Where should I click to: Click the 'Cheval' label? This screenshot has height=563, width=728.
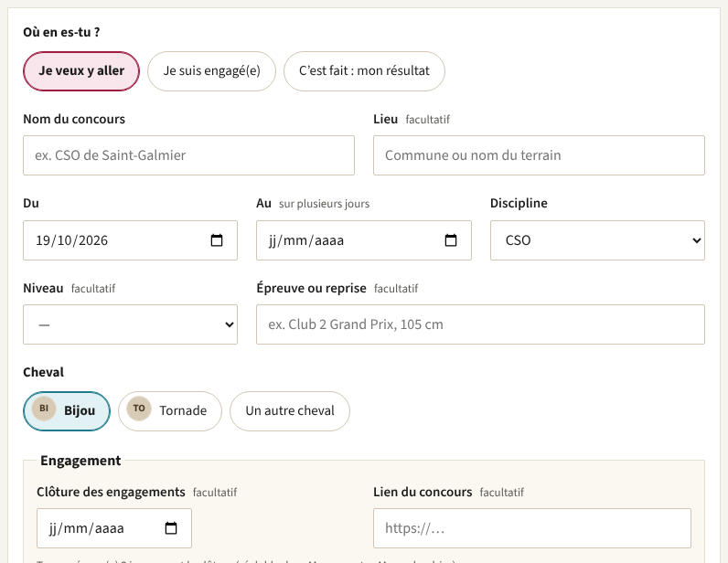(44, 372)
